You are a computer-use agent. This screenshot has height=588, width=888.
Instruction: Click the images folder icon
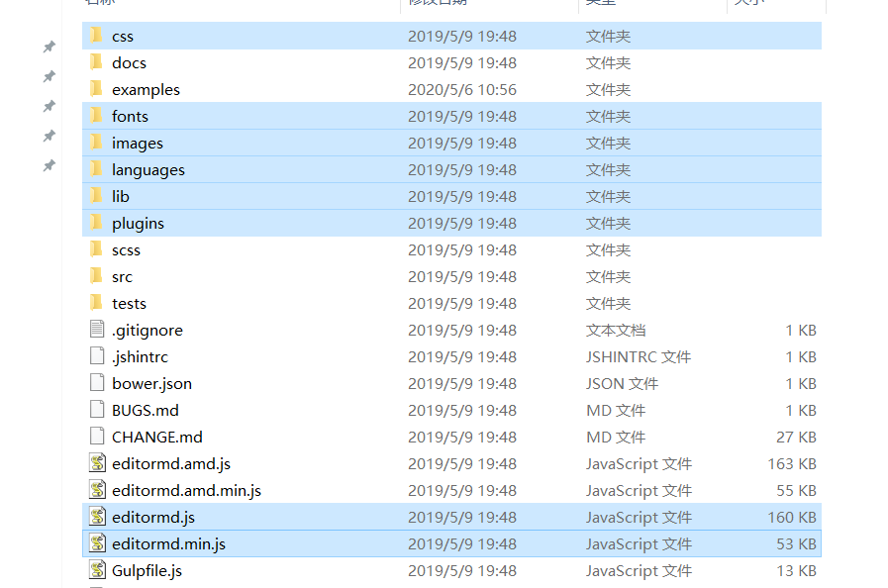pyautogui.click(x=97, y=142)
